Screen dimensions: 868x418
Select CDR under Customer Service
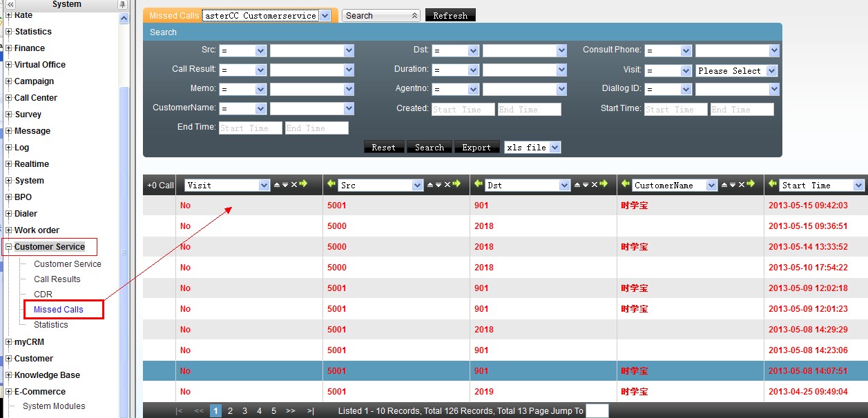click(x=43, y=295)
